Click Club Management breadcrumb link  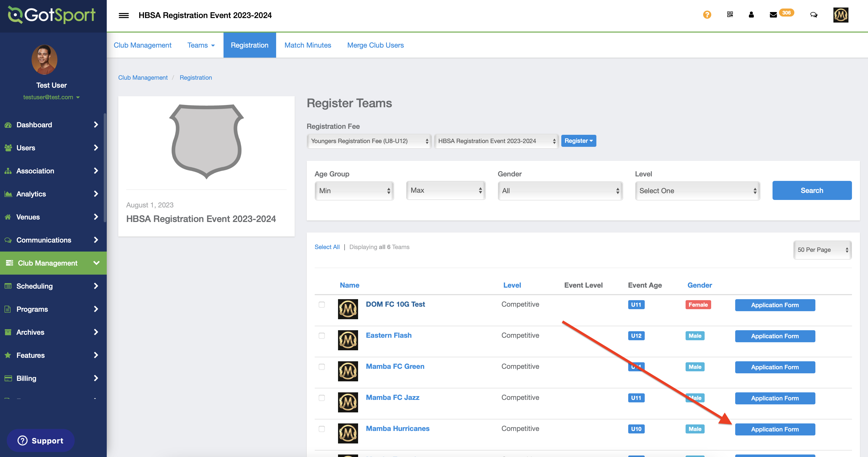tap(143, 77)
